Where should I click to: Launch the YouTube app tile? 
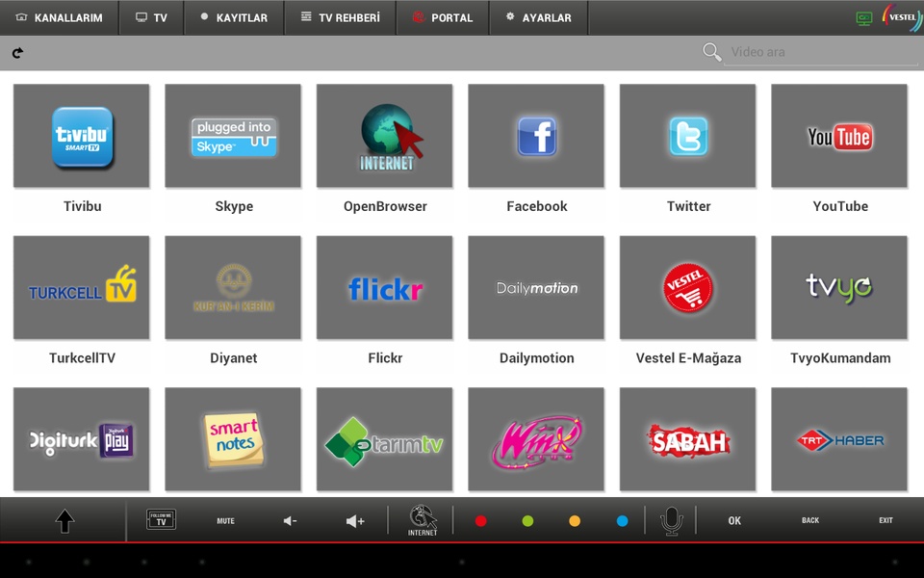[x=839, y=136]
